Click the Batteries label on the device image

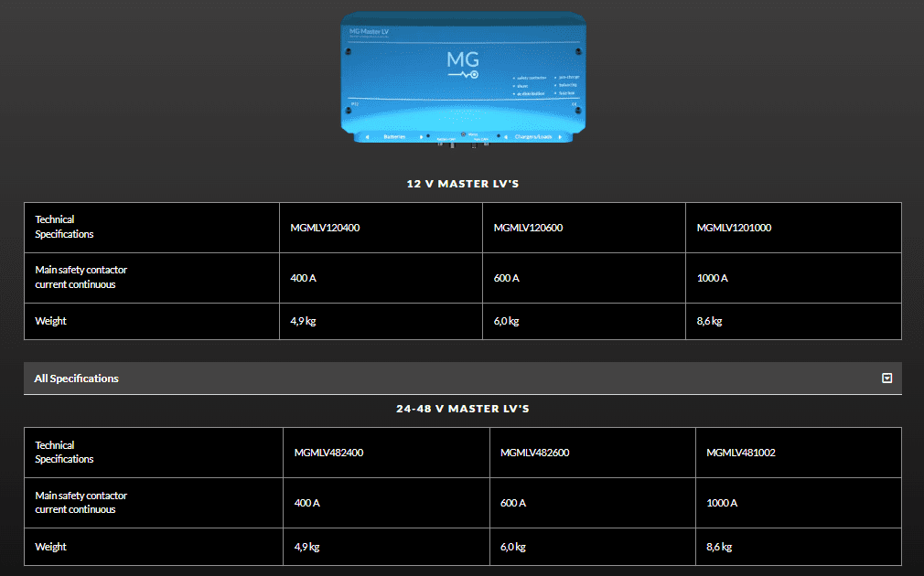coord(395,137)
